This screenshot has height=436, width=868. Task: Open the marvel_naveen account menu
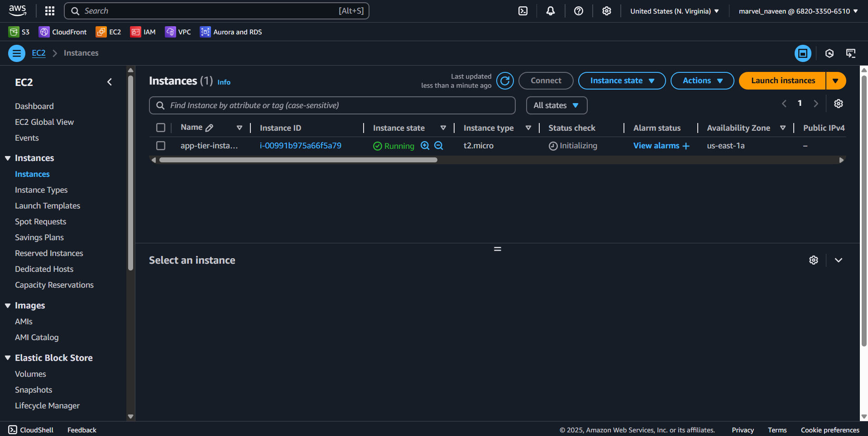[798, 11]
